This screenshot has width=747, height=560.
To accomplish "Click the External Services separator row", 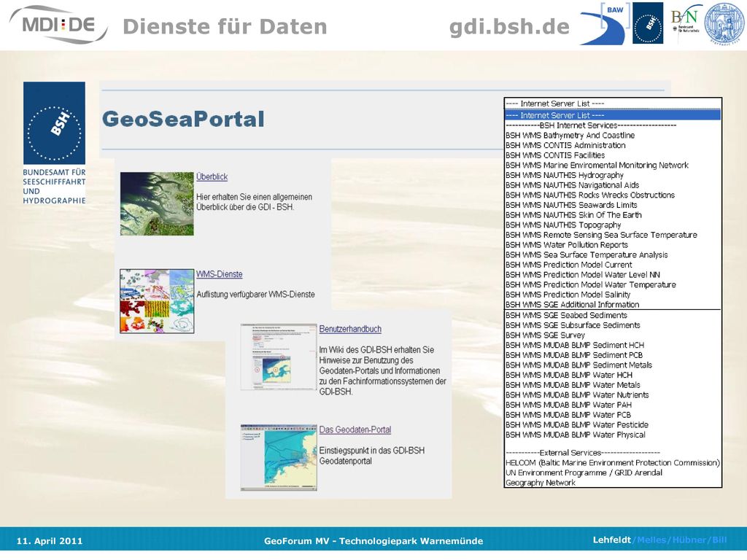I will point(613,453).
